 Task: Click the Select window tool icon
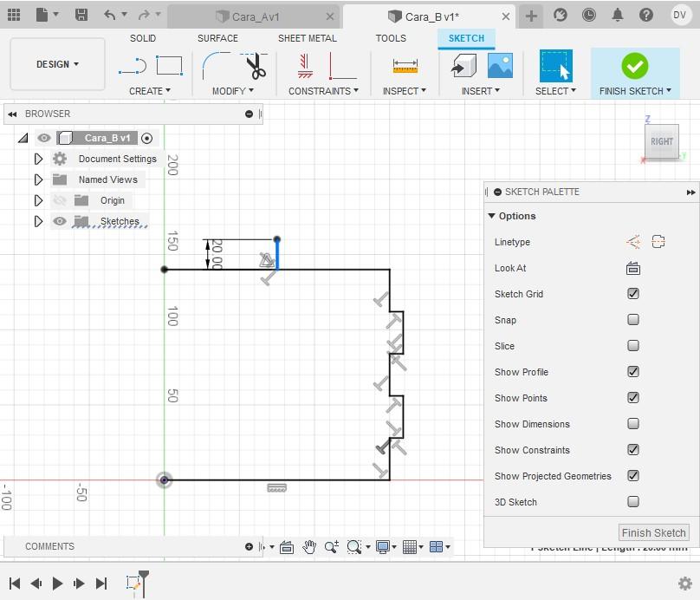pyautogui.click(x=556, y=66)
